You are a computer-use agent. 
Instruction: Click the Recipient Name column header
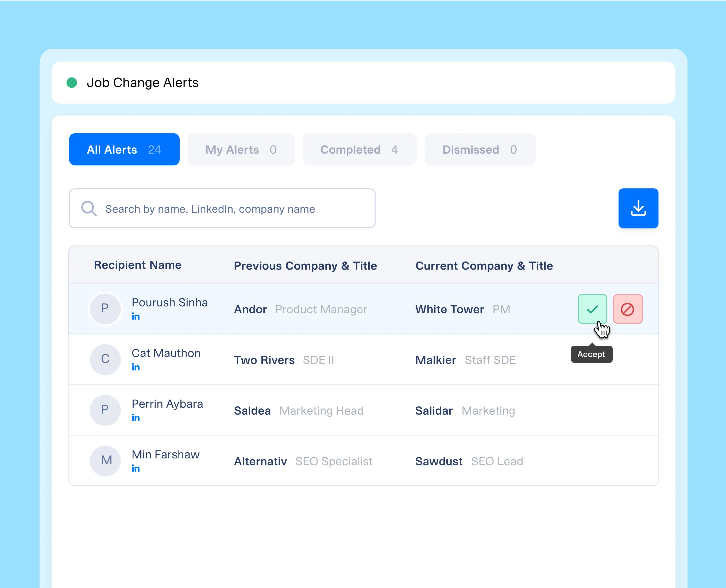point(138,265)
